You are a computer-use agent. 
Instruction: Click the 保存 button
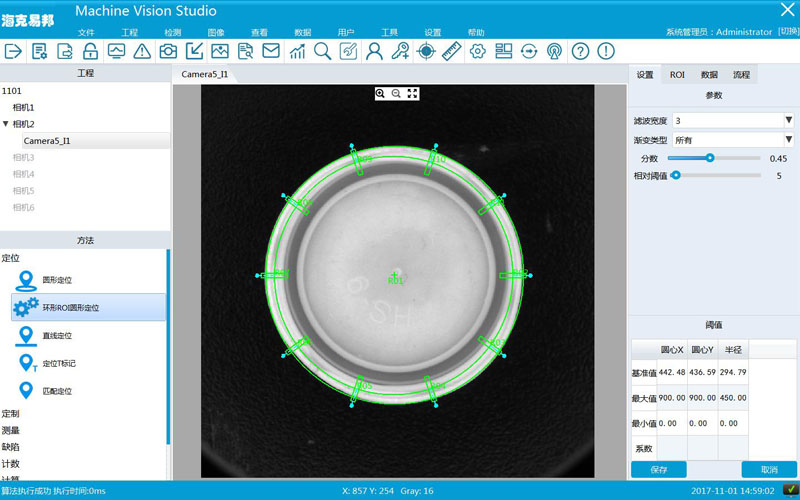pyautogui.click(x=658, y=469)
